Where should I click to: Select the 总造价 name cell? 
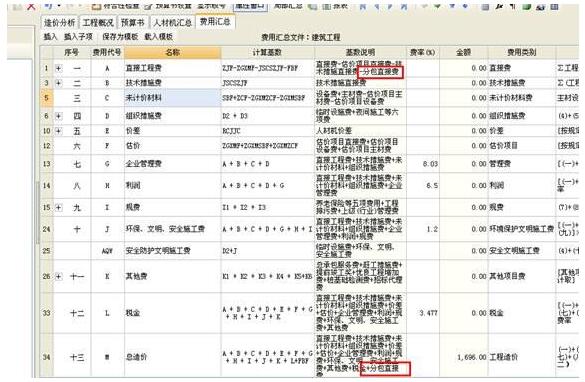(172, 357)
